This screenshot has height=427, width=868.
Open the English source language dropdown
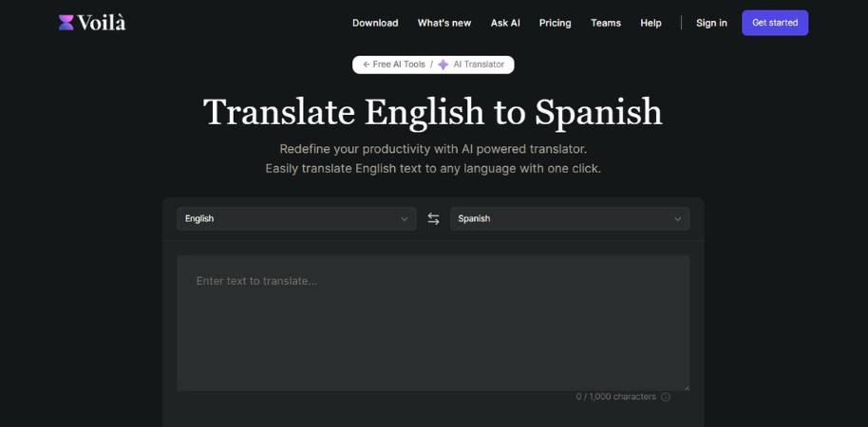tap(295, 219)
